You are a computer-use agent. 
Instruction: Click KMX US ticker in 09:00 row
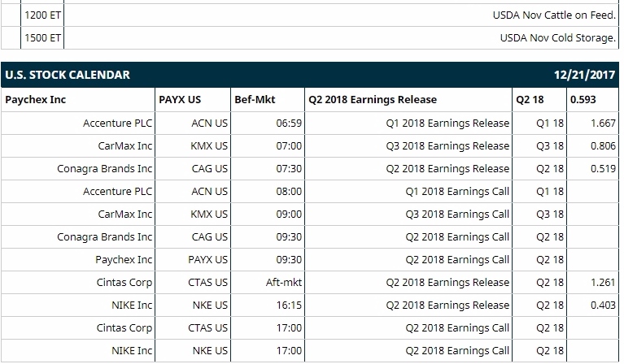click(209, 214)
